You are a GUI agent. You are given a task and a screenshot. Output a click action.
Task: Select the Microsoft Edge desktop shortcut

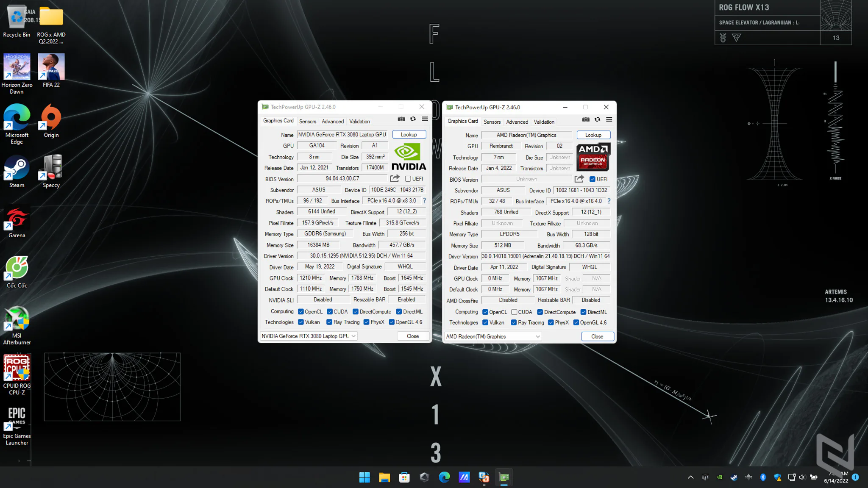tap(17, 124)
